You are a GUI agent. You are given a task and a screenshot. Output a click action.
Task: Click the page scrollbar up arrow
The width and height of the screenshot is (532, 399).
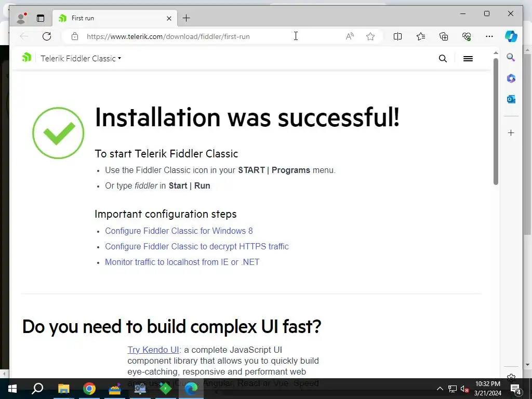pos(496,53)
